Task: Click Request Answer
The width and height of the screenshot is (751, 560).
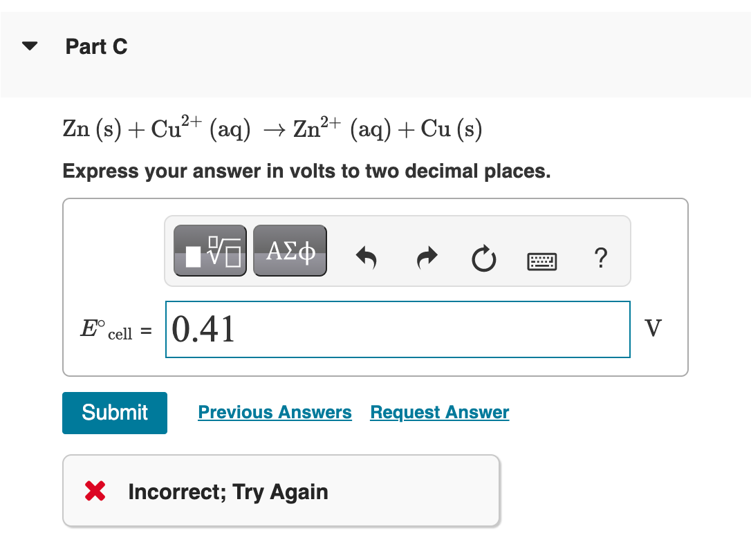Action: [x=438, y=412]
